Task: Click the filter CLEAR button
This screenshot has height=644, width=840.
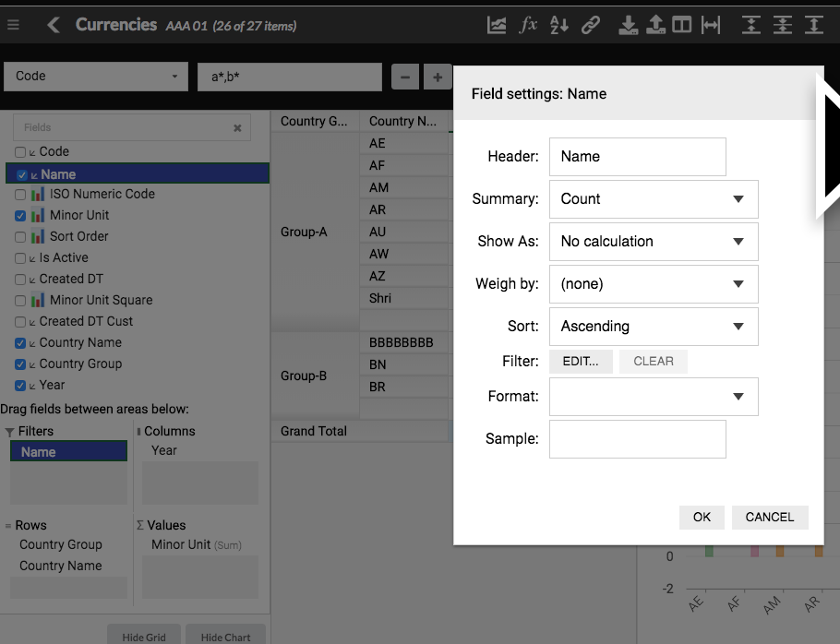Action: 654,362
